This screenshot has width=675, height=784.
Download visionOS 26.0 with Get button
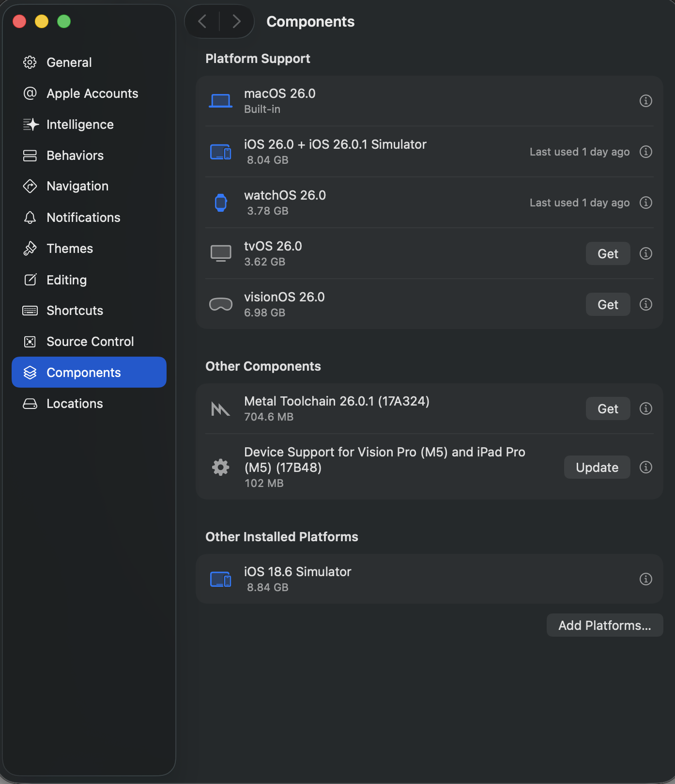(x=607, y=304)
